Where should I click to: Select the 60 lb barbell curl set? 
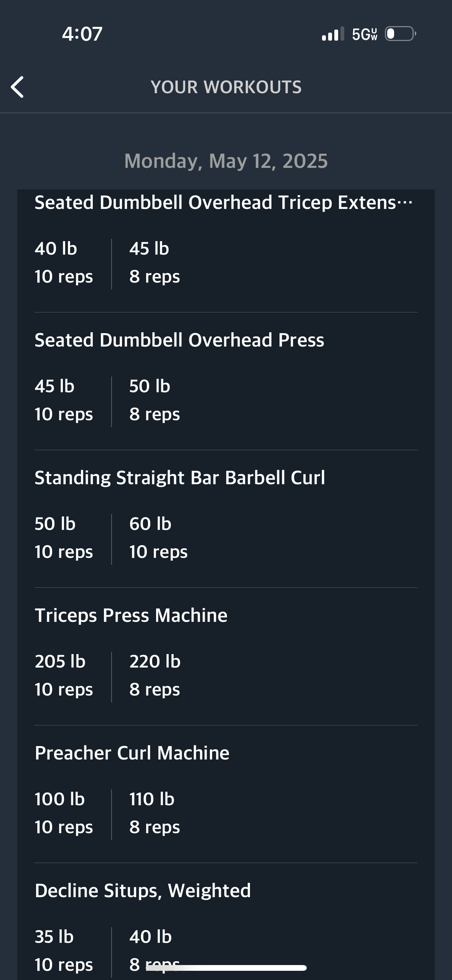point(158,538)
